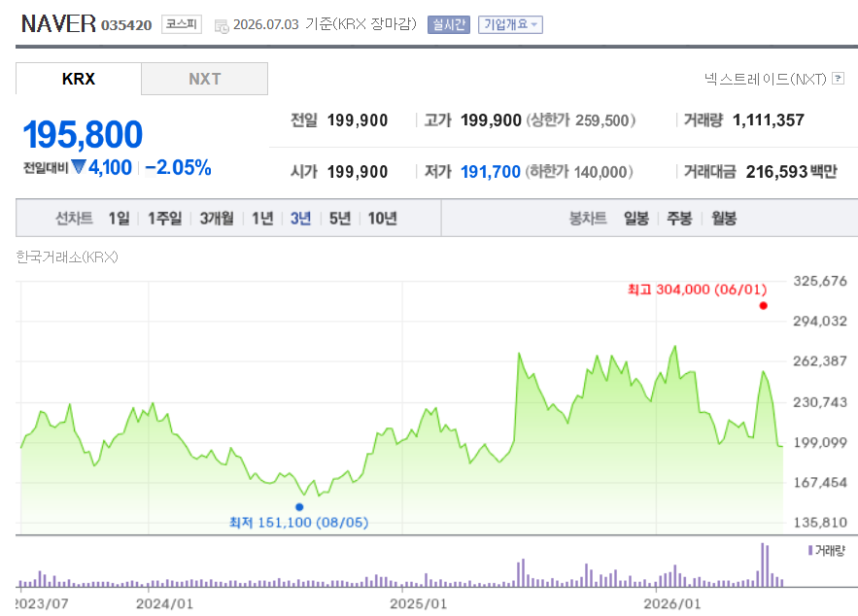Switch to the KRX tab

click(79, 79)
